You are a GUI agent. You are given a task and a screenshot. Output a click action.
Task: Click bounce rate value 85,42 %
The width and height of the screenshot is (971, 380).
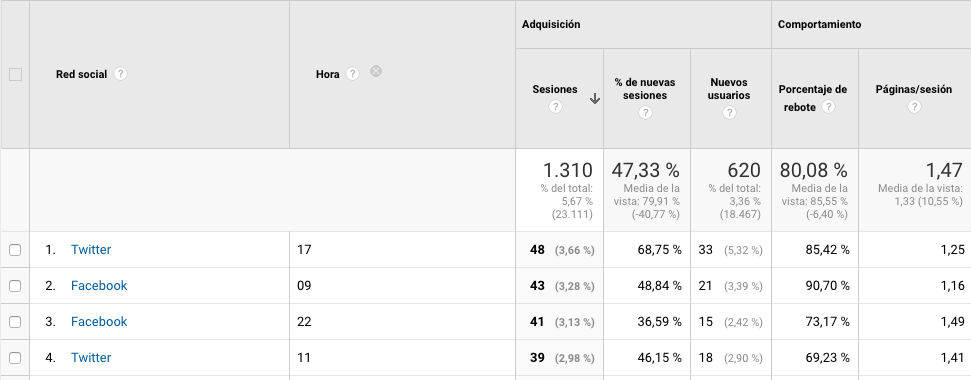click(828, 249)
